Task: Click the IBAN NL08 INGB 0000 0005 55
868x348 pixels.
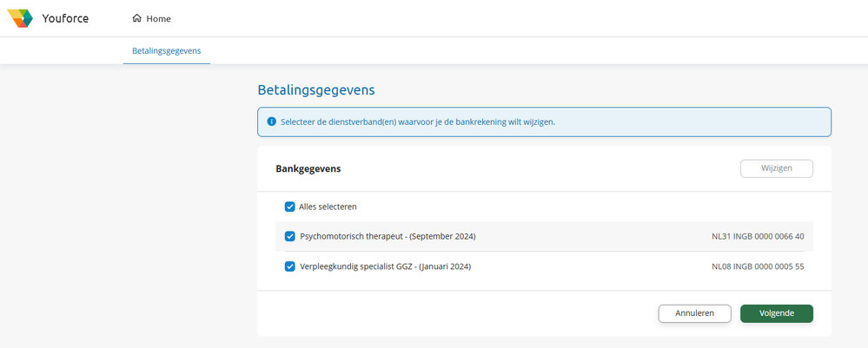Action: tap(758, 266)
